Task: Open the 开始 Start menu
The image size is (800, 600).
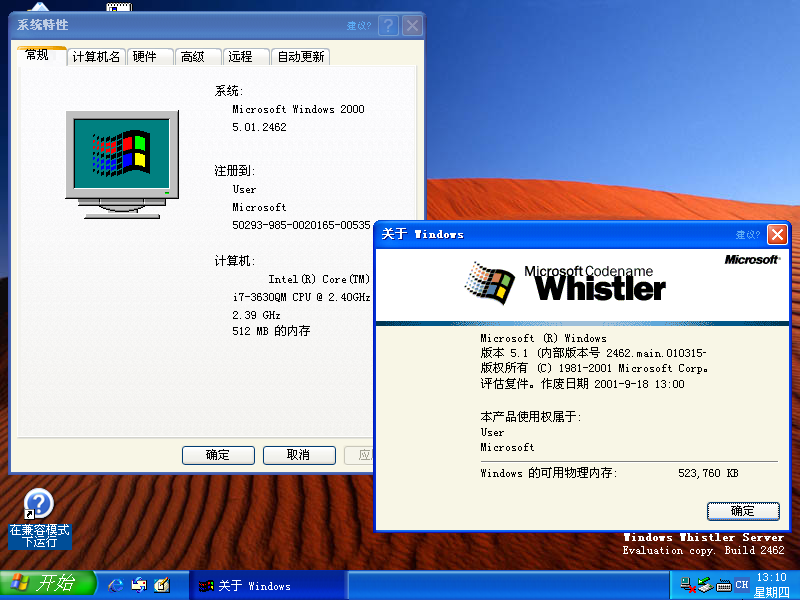Action: 47,583
